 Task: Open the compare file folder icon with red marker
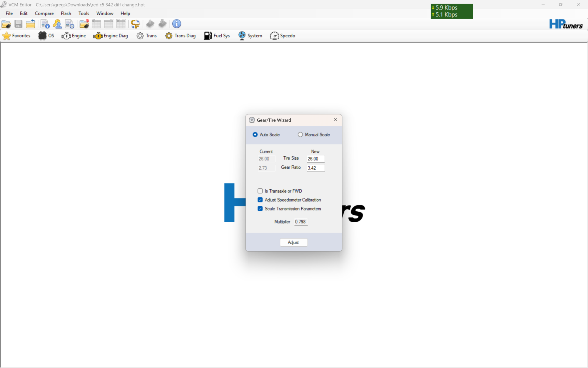pos(84,24)
